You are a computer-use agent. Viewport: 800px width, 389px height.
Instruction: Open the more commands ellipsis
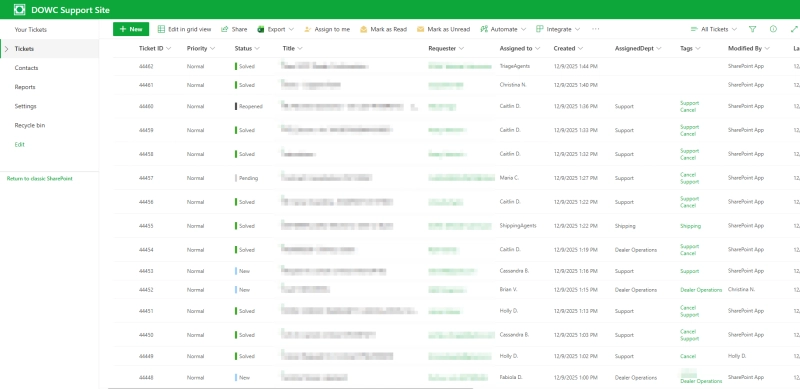[x=595, y=29]
